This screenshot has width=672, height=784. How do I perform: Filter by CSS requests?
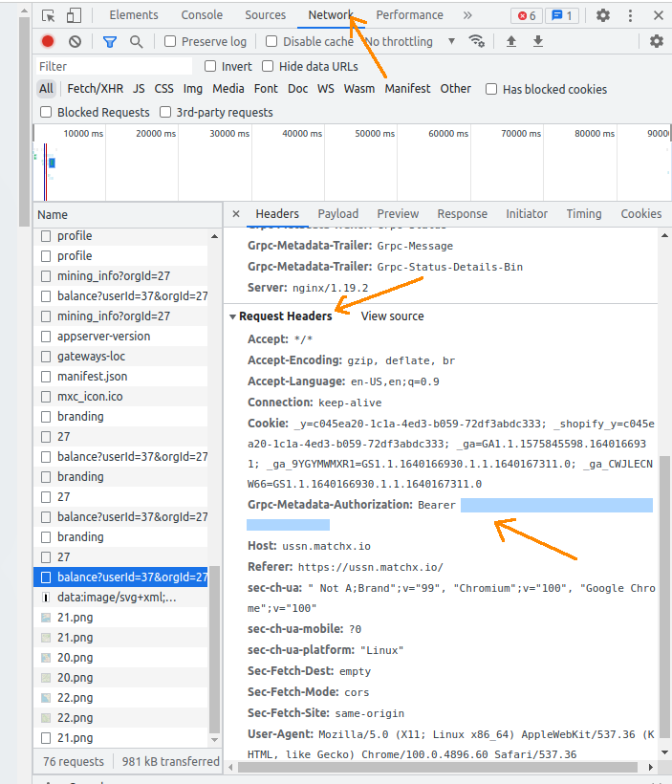tap(164, 89)
